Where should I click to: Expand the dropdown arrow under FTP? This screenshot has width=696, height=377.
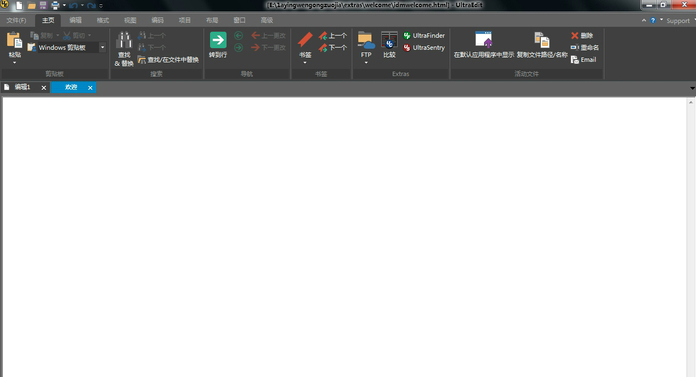pos(366,63)
